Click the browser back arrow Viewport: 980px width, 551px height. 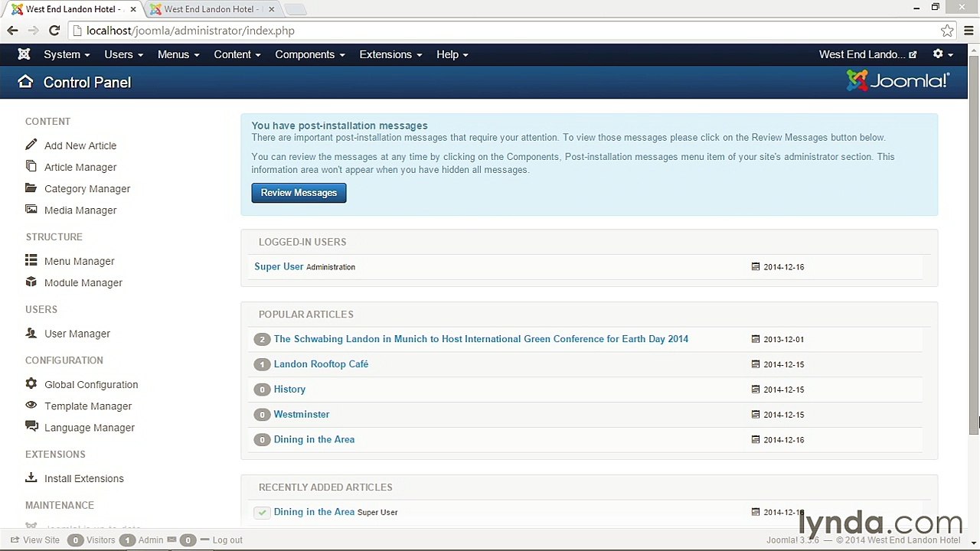pyautogui.click(x=12, y=31)
